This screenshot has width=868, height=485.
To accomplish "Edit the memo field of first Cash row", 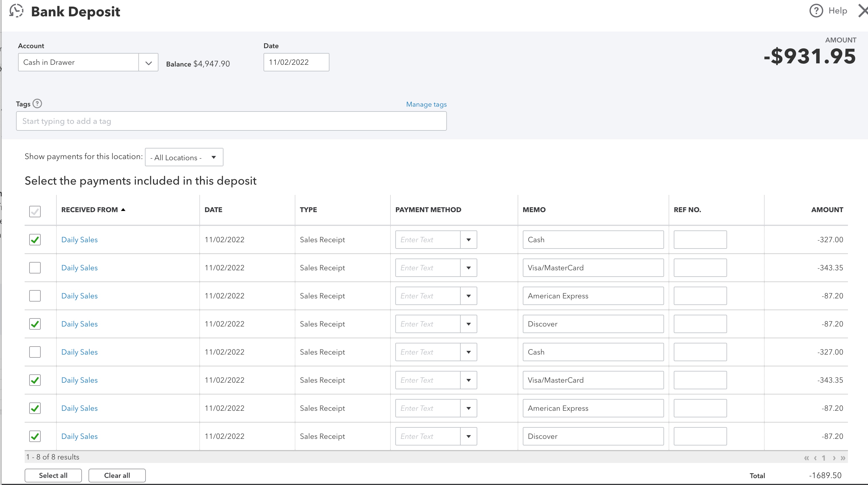I will [593, 239].
